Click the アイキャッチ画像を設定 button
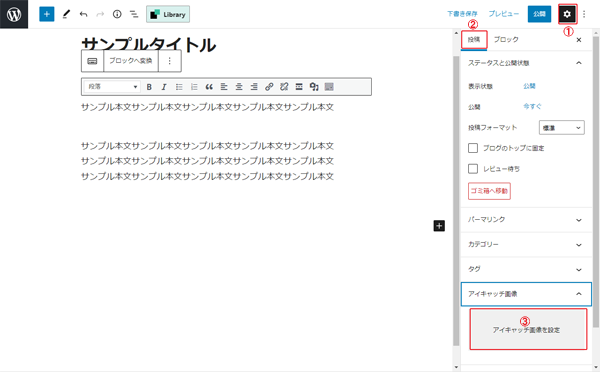600x372 pixels. [528, 329]
